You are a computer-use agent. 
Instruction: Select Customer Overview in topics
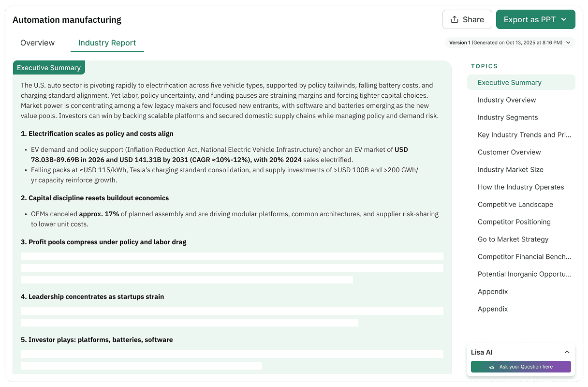tap(509, 152)
